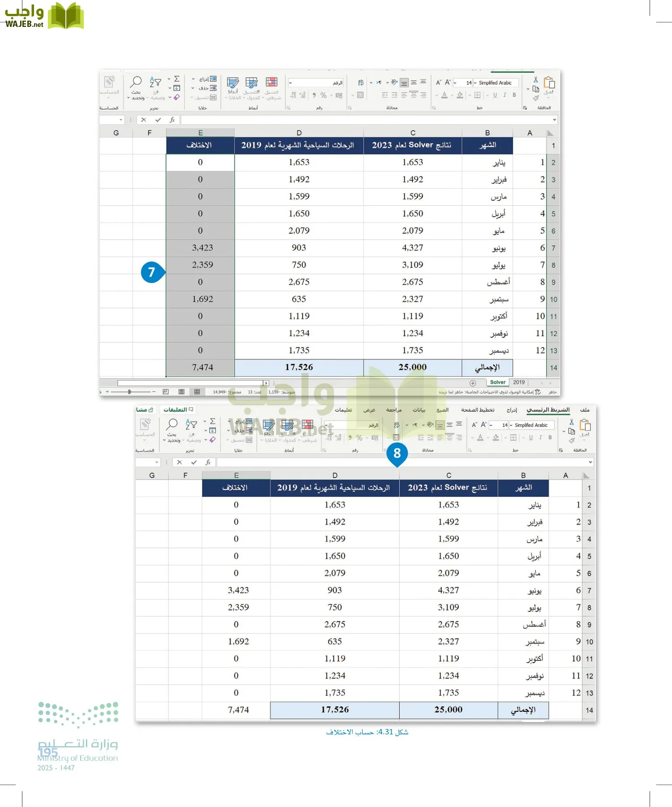Screen dimensions: 672x807
Task: Click the التعليقات (Comments) button
Action: pyautogui.click(x=178, y=410)
